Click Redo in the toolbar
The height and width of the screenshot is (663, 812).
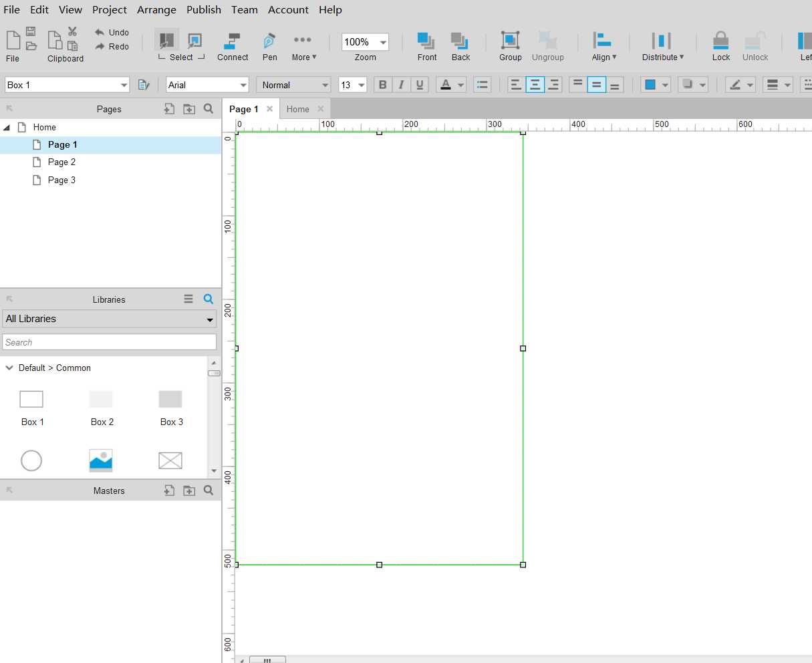(x=112, y=46)
